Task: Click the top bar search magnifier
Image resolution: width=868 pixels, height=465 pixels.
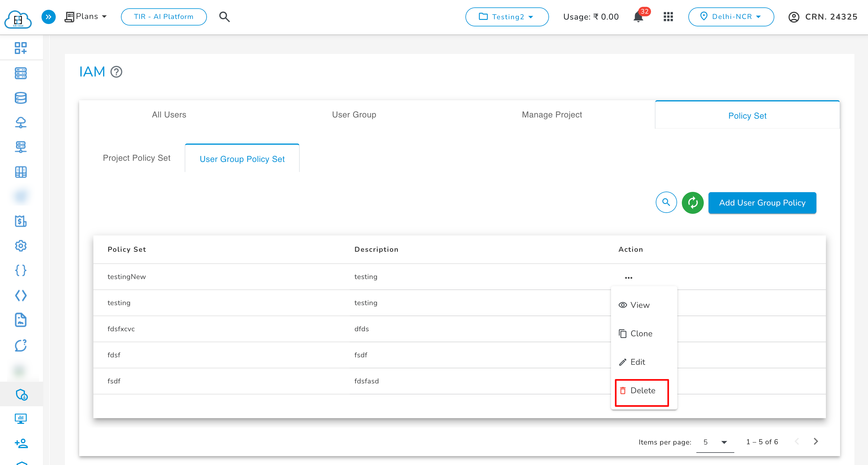Action: [x=224, y=17]
